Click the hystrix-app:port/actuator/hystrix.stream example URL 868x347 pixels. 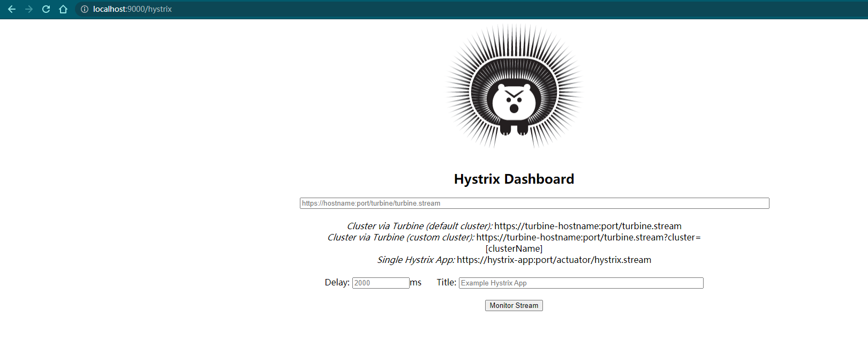(x=554, y=260)
